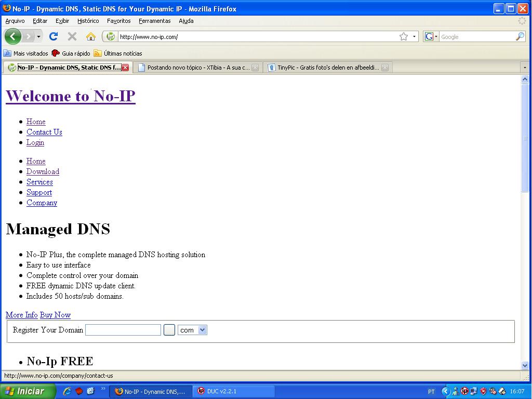Select the No-IP Dynamic DNS tab

(68, 68)
